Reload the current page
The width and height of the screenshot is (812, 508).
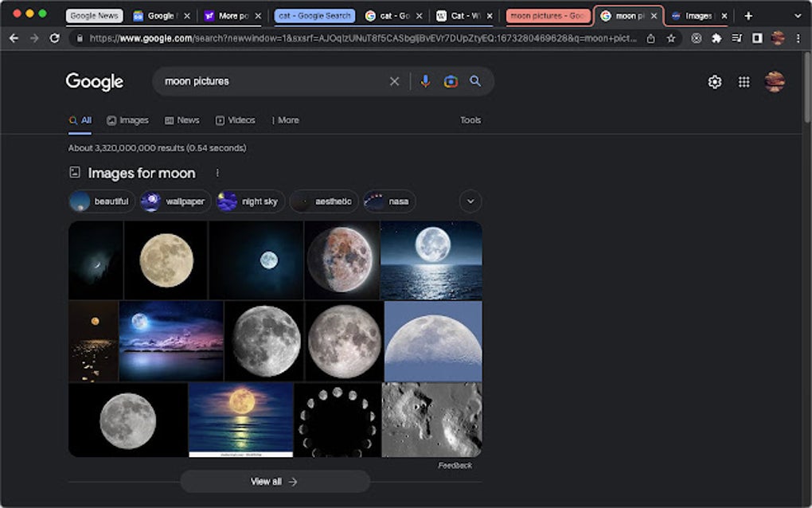coord(54,38)
